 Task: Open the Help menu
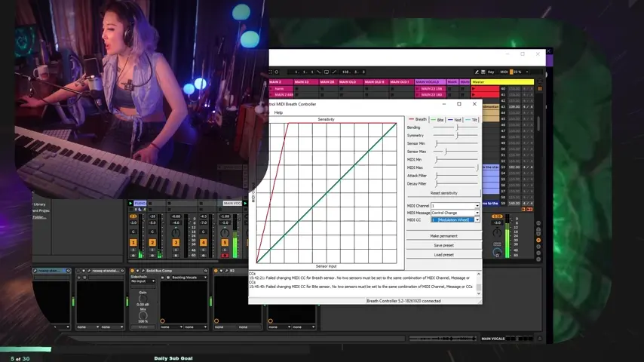point(278,112)
